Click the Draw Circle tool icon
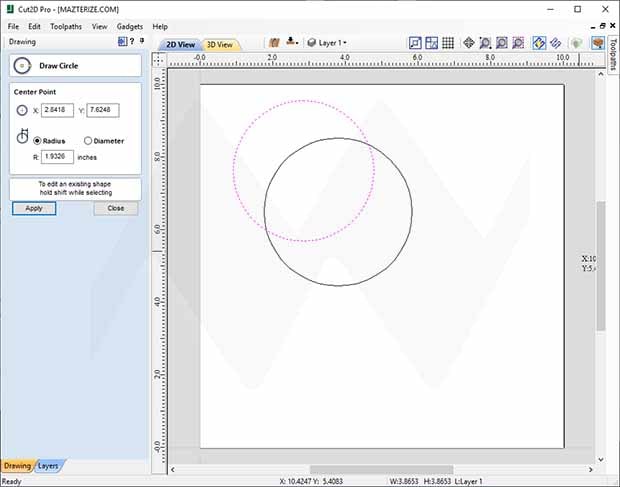620x487 pixels. (x=22, y=66)
